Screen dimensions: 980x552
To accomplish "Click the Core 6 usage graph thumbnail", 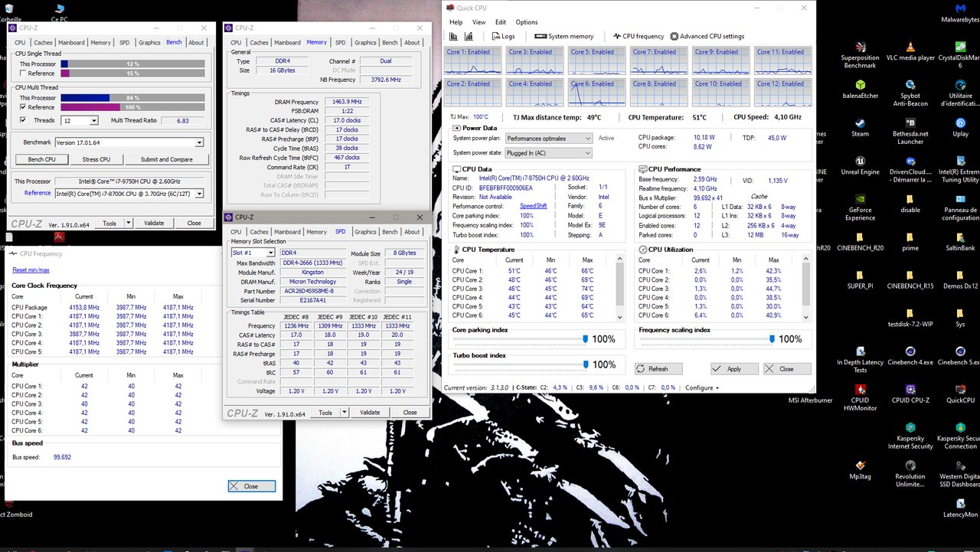I will [596, 92].
